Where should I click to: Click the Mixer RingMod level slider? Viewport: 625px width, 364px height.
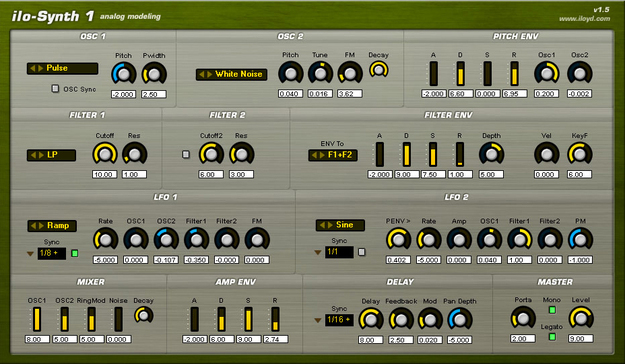(x=91, y=319)
